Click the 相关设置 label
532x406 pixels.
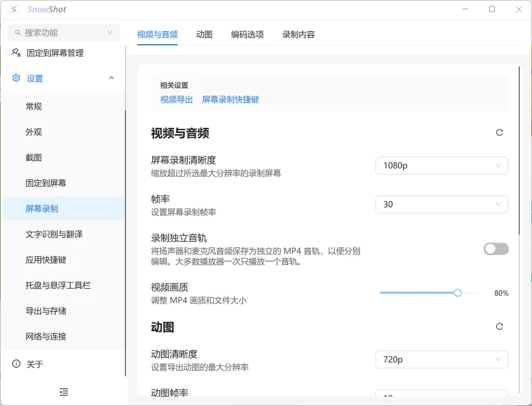(x=174, y=85)
